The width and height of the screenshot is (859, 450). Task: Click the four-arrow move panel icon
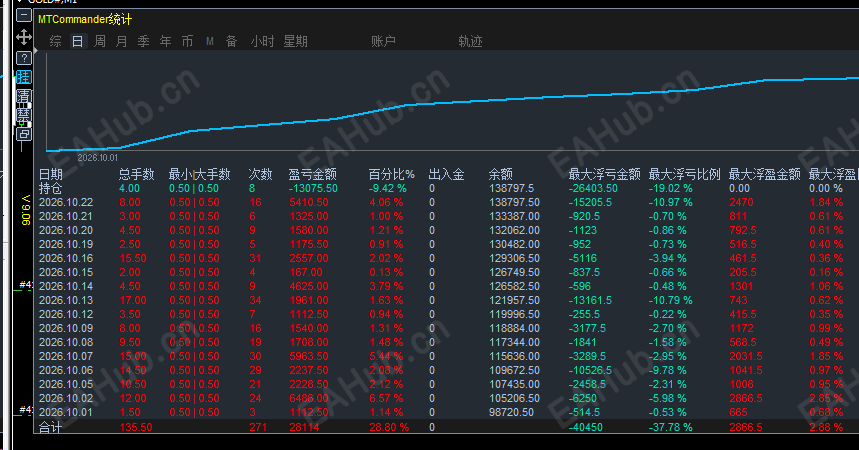coord(24,37)
